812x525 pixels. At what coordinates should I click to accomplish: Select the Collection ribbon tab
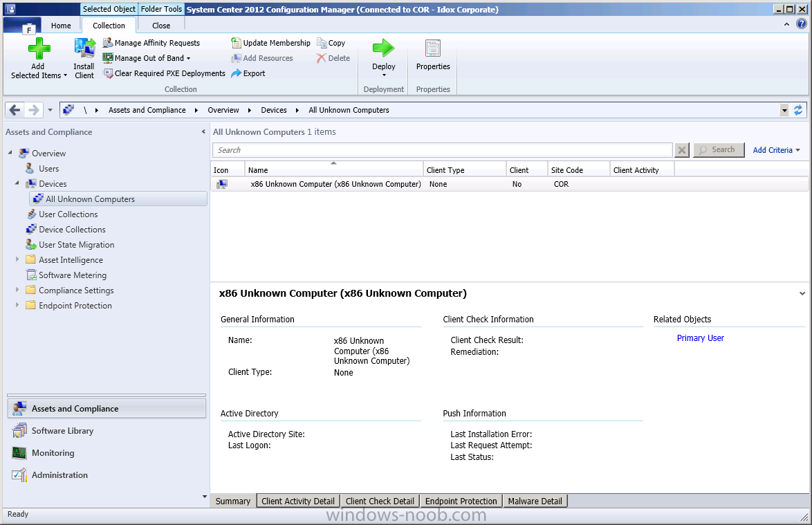point(109,26)
